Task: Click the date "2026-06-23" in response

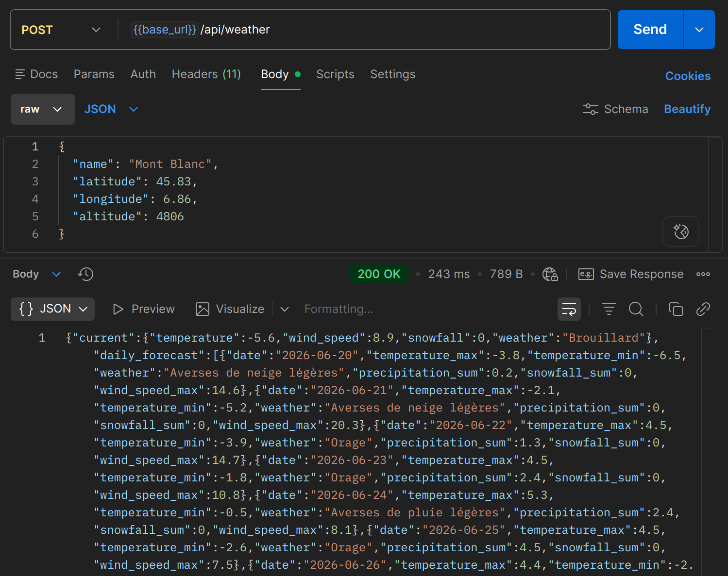Action: [x=352, y=460]
